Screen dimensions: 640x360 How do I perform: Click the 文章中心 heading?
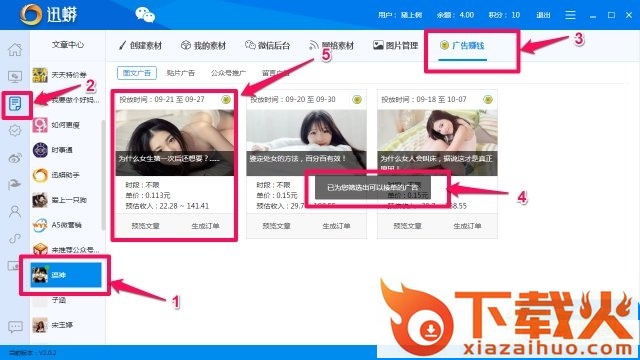pos(68,44)
